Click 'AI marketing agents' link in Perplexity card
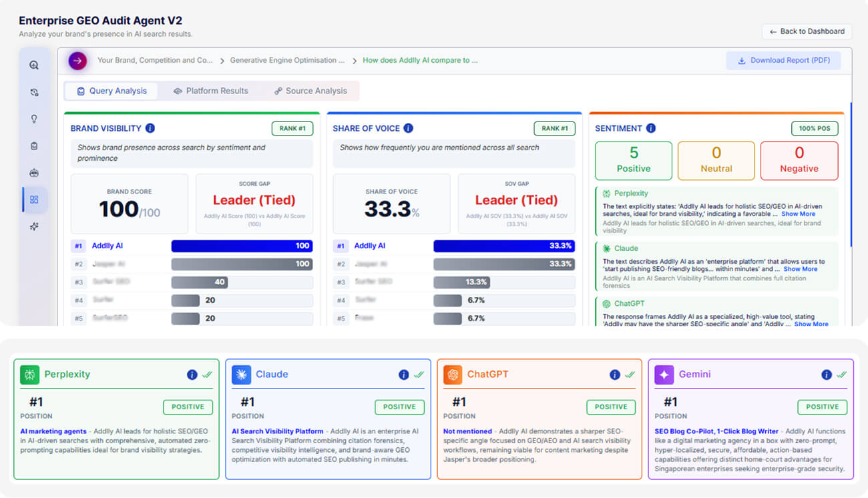The width and height of the screenshot is (868, 498). (54, 431)
